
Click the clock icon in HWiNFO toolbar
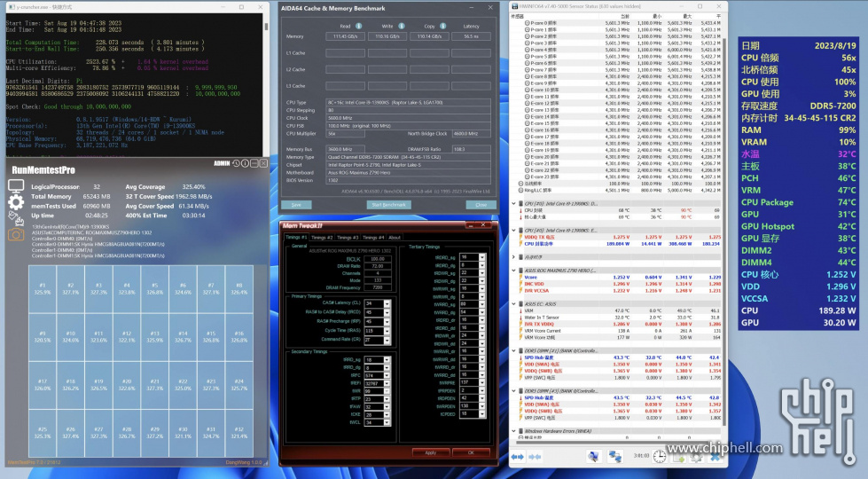[x=660, y=457]
